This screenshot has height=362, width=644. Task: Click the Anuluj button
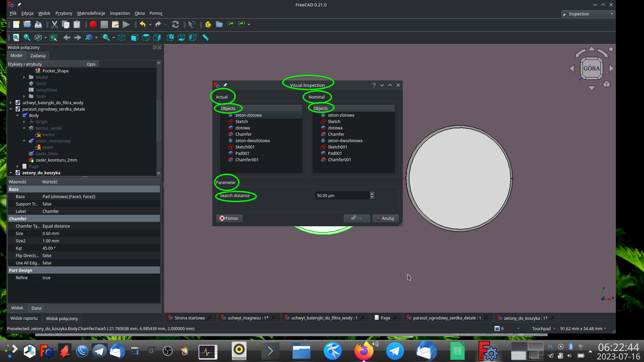pyautogui.click(x=385, y=218)
